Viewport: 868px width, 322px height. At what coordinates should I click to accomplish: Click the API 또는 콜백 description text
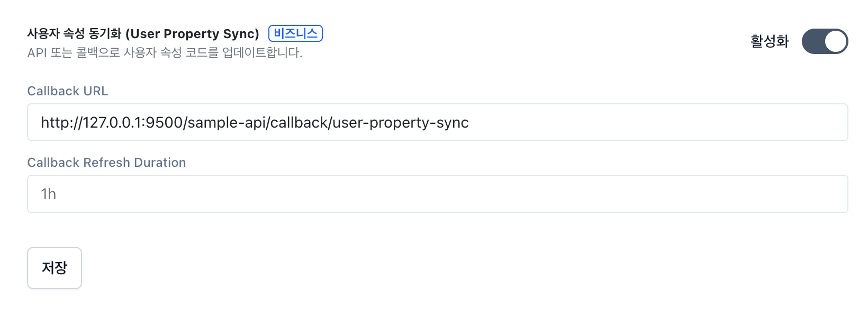coord(165,53)
